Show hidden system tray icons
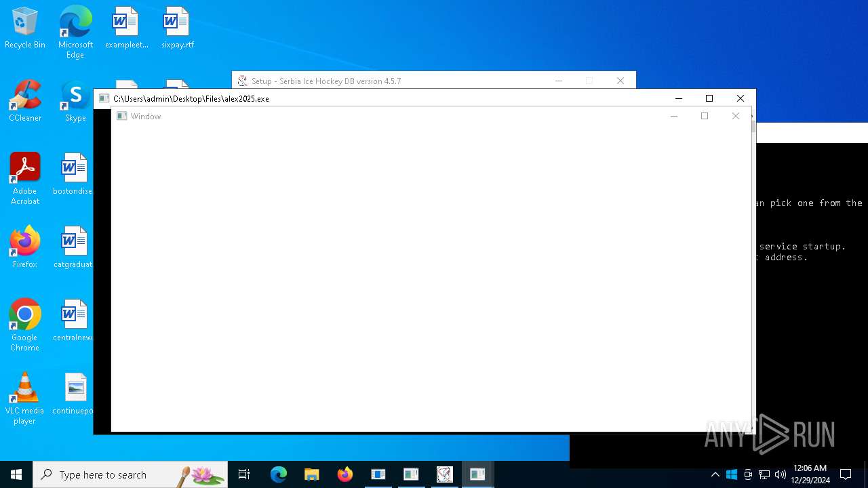The width and height of the screenshot is (868, 488). tap(715, 474)
